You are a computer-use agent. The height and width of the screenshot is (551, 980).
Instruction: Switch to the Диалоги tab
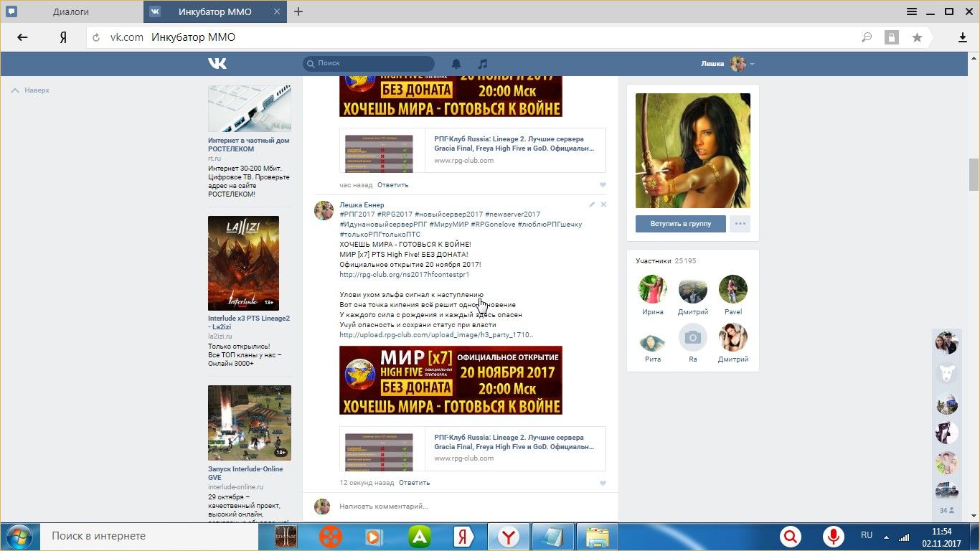[x=72, y=11]
